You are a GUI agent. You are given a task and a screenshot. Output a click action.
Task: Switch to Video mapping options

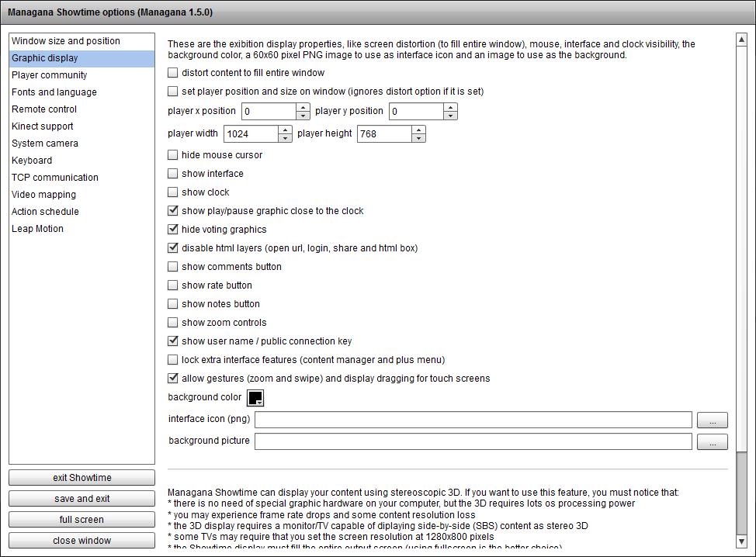44,195
